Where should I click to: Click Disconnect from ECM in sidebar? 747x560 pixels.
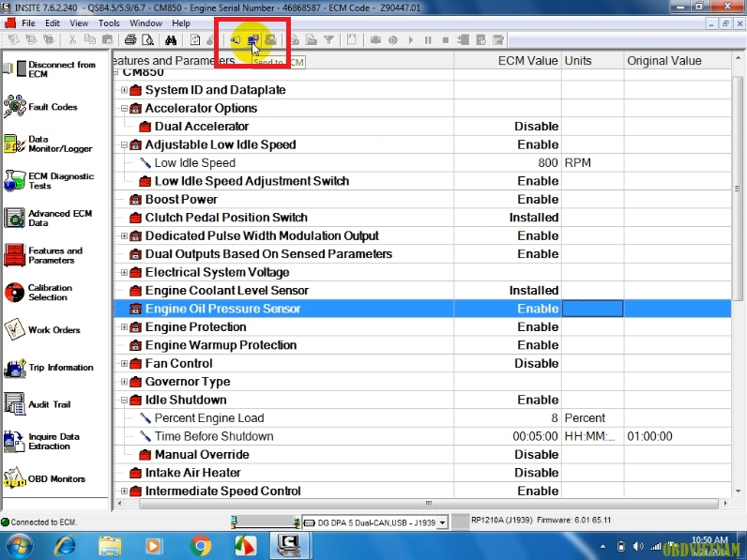tap(49, 69)
